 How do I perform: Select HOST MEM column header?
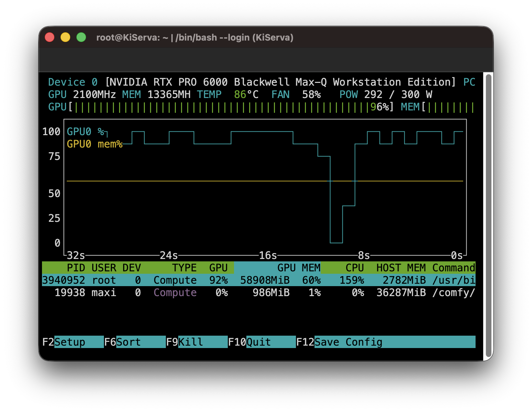coord(401,268)
